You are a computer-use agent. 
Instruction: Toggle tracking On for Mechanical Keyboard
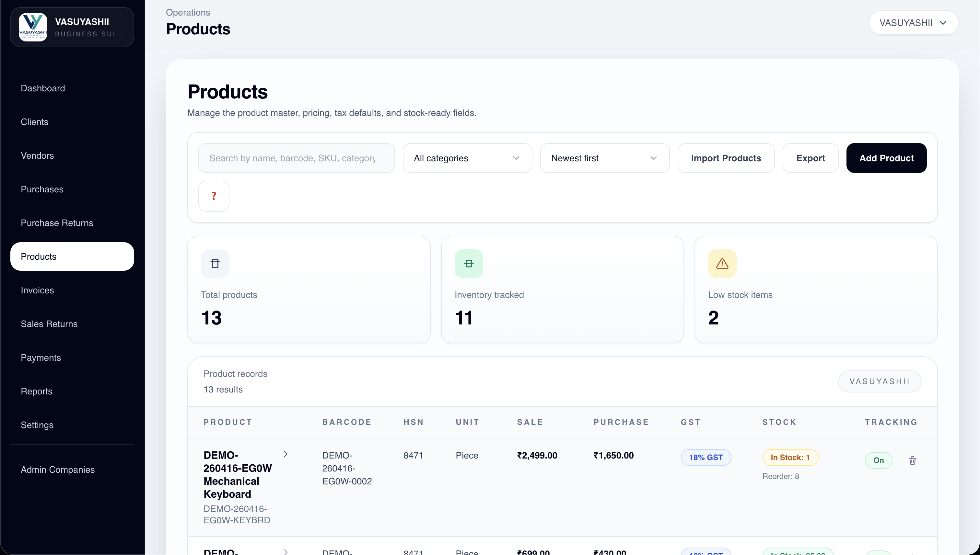[x=879, y=460]
